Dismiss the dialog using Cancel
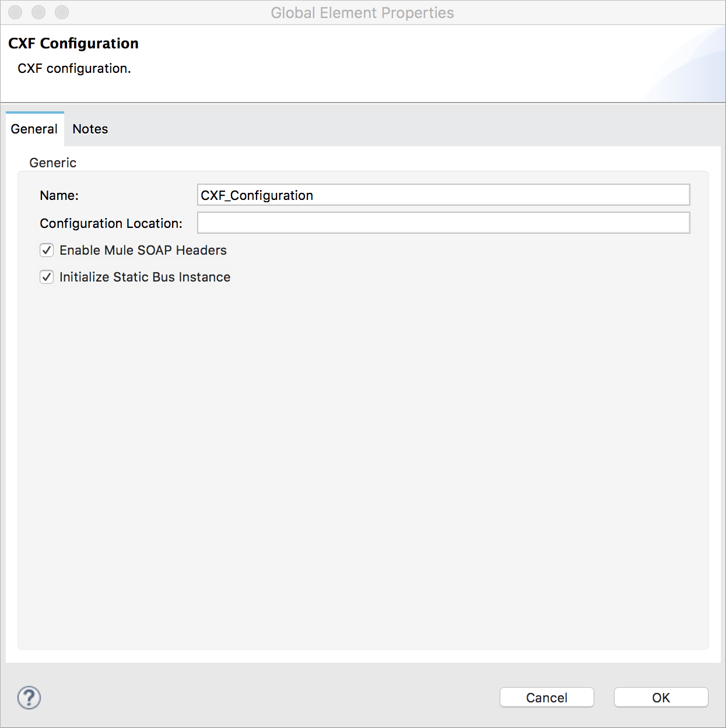This screenshot has height=728, width=726. click(546, 697)
